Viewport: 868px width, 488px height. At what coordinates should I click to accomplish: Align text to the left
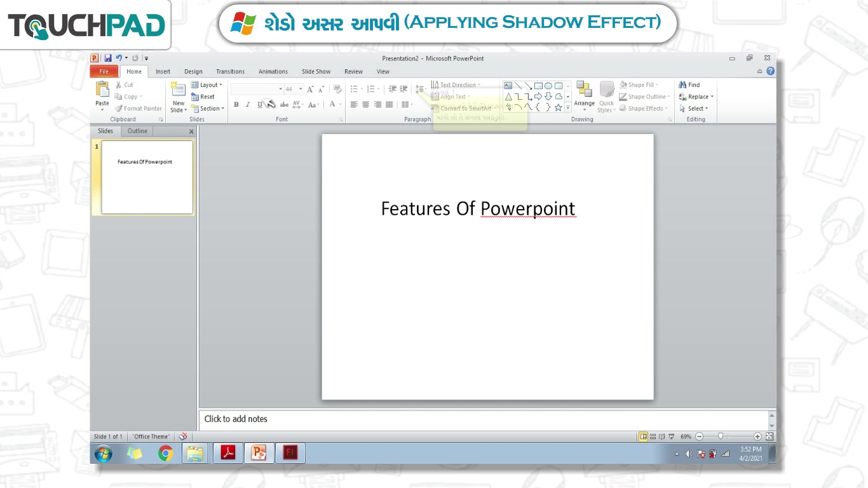354,105
